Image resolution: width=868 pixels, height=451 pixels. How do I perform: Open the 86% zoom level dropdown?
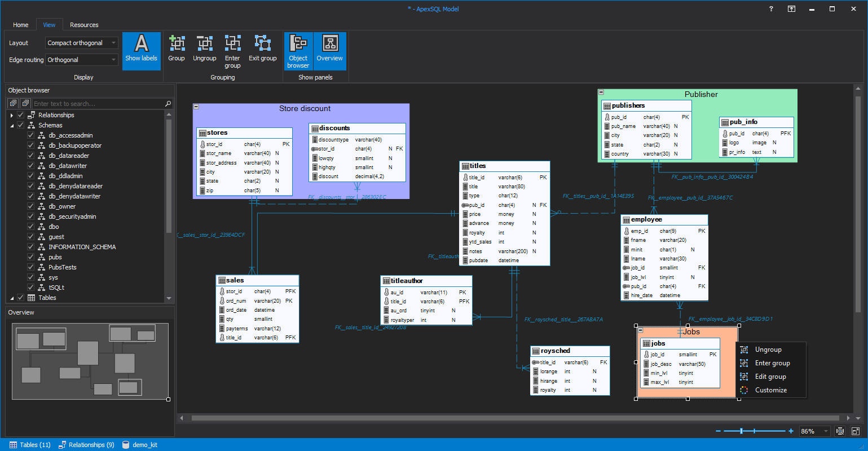pos(815,431)
